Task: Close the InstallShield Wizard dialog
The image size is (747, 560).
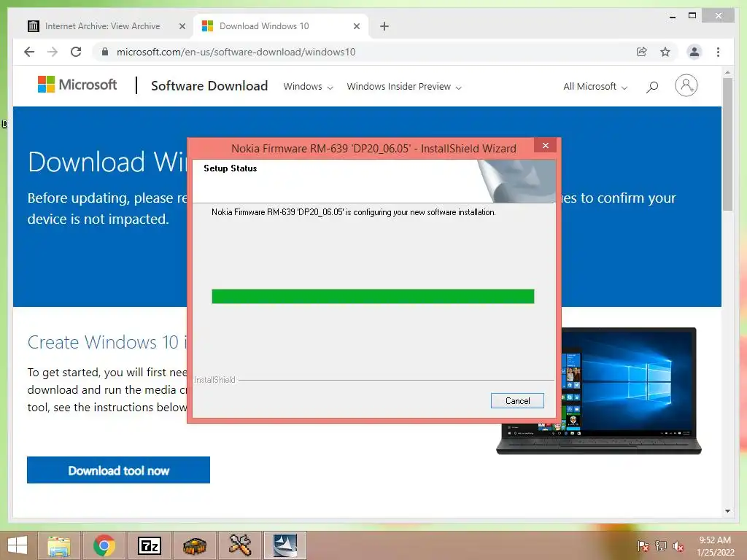Action: pyautogui.click(x=546, y=145)
